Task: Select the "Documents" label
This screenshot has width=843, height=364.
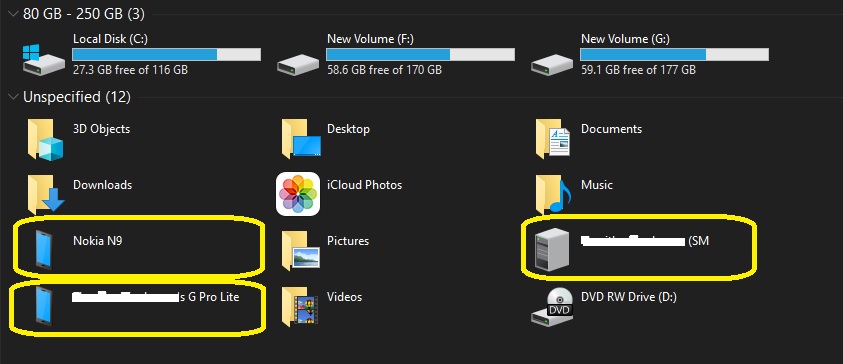Action: click(x=611, y=129)
